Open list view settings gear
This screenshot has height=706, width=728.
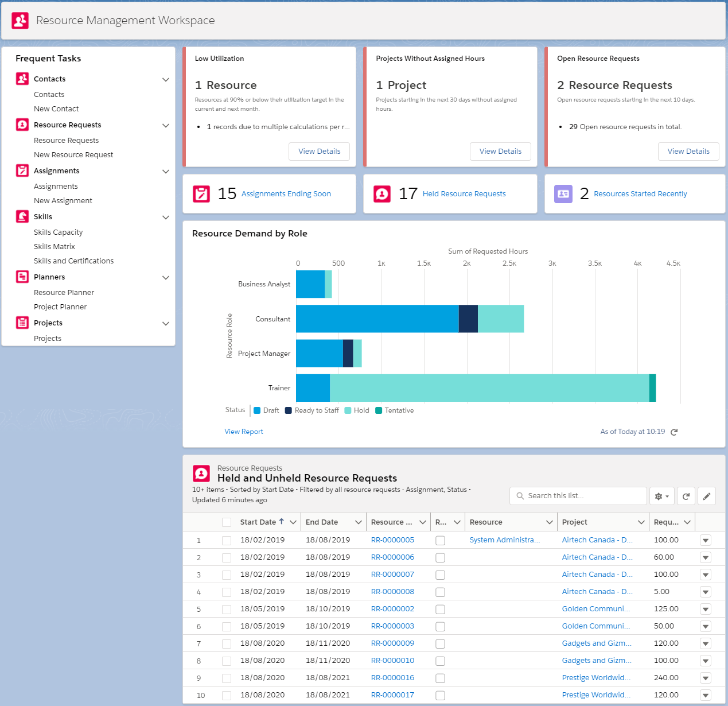pyautogui.click(x=662, y=496)
